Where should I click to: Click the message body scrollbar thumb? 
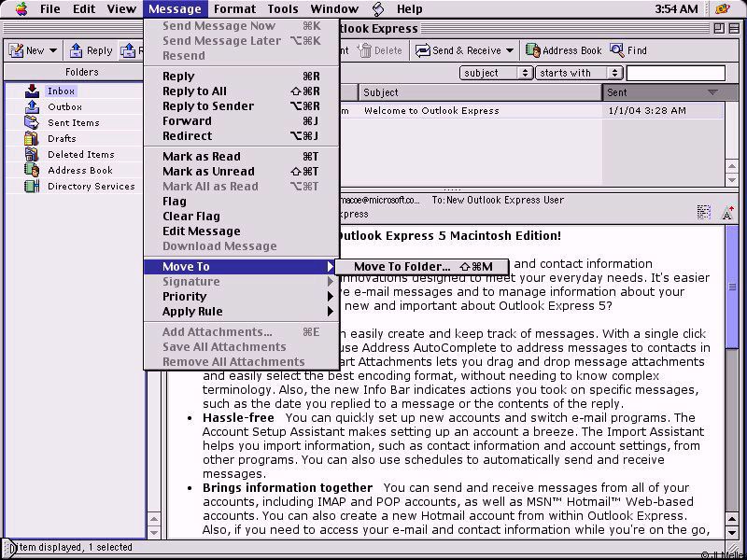coord(732,287)
